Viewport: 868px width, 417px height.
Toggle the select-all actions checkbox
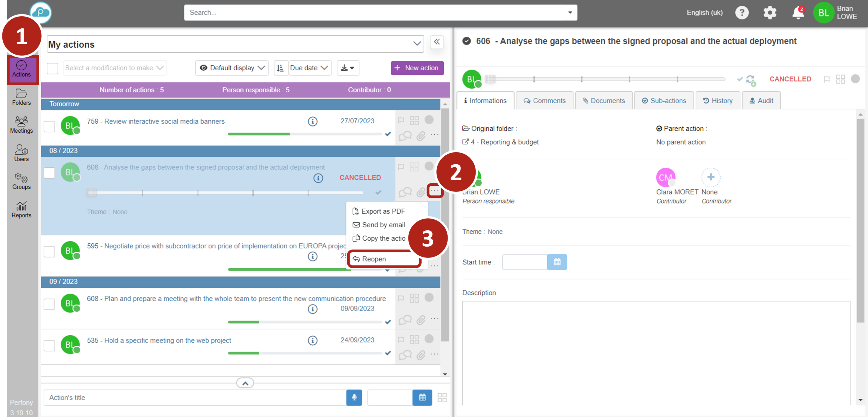pos(52,68)
